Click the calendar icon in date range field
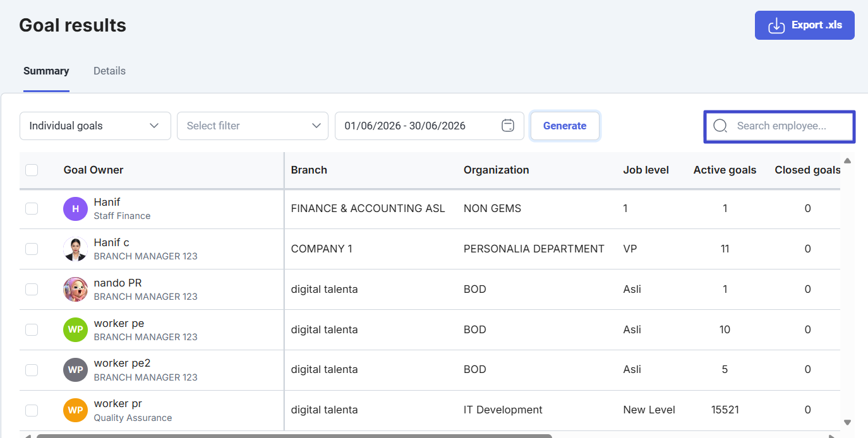Viewport: 868px width, 438px height. click(x=508, y=126)
